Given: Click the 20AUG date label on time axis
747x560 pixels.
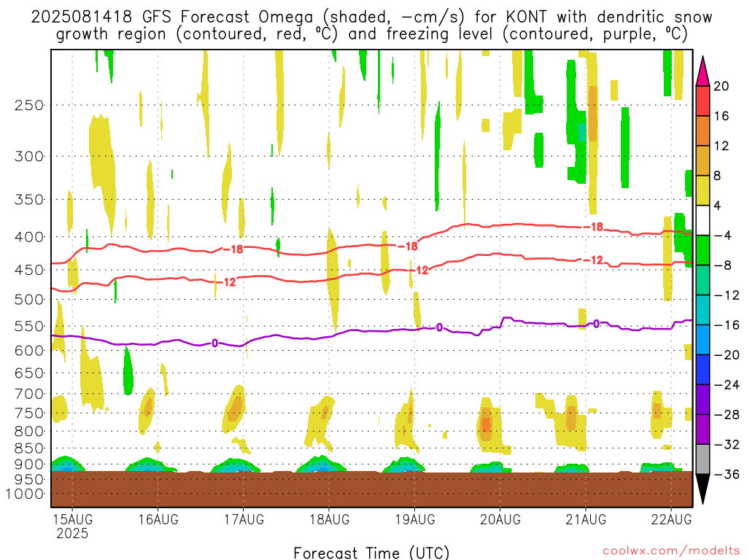Looking at the screenshot, I should pyautogui.click(x=500, y=519).
